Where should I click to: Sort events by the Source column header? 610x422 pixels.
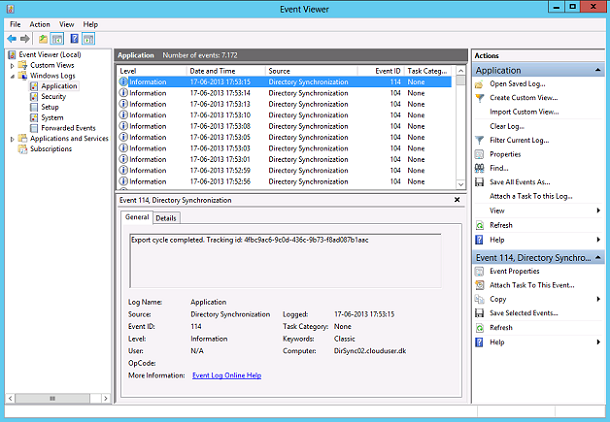tap(311, 71)
